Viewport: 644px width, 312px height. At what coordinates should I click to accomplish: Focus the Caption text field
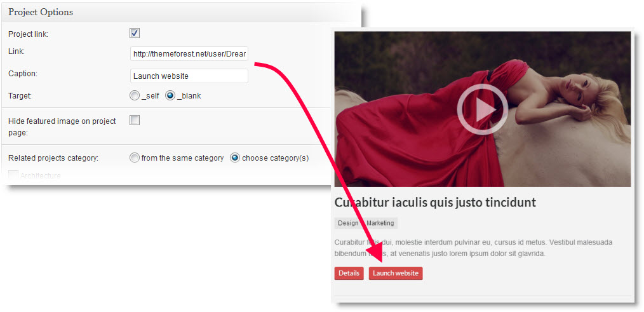point(189,76)
